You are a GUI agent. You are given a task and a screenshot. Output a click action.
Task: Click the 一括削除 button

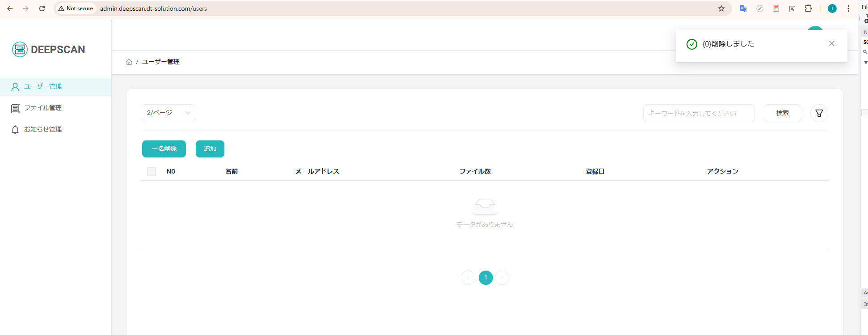click(164, 149)
